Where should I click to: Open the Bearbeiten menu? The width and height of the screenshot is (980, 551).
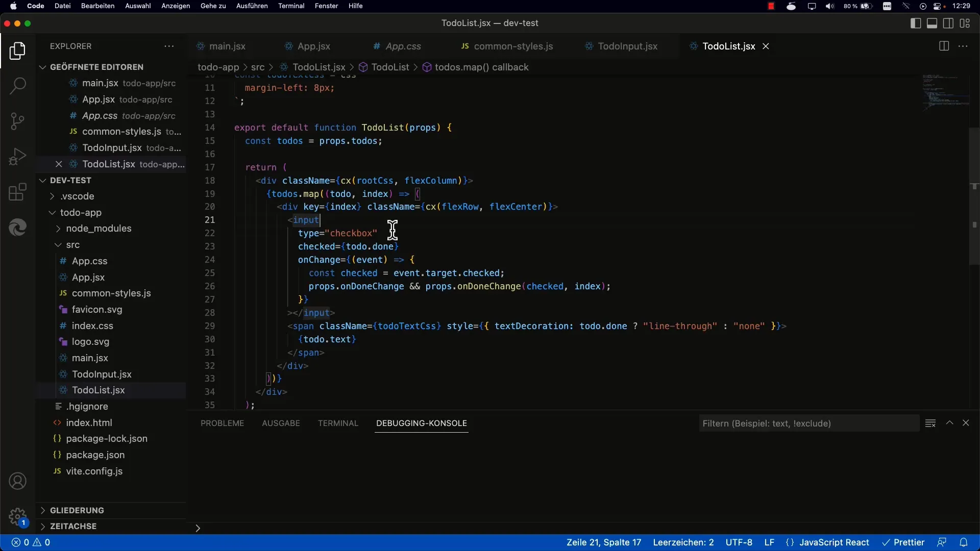(97, 6)
